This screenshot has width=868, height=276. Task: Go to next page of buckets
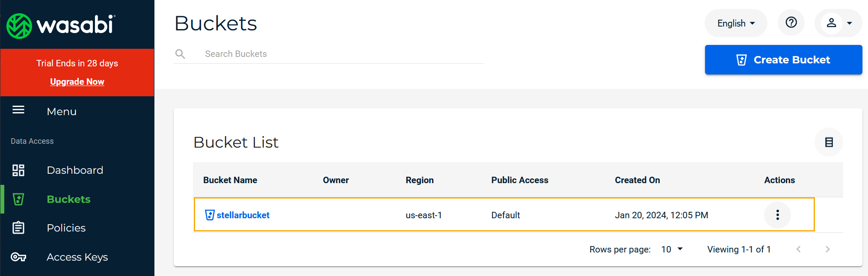point(827,249)
